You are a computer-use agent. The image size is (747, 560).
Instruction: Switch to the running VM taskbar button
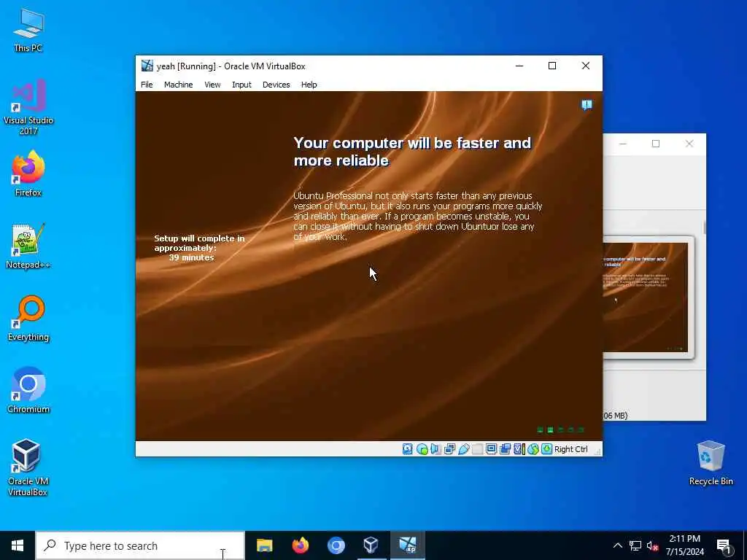click(407, 545)
